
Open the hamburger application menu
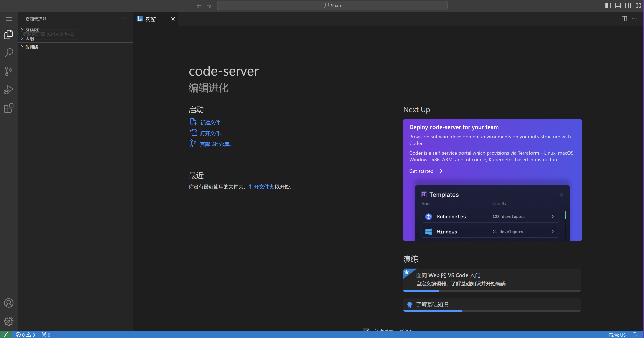pyautogui.click(x=9, y=19)
